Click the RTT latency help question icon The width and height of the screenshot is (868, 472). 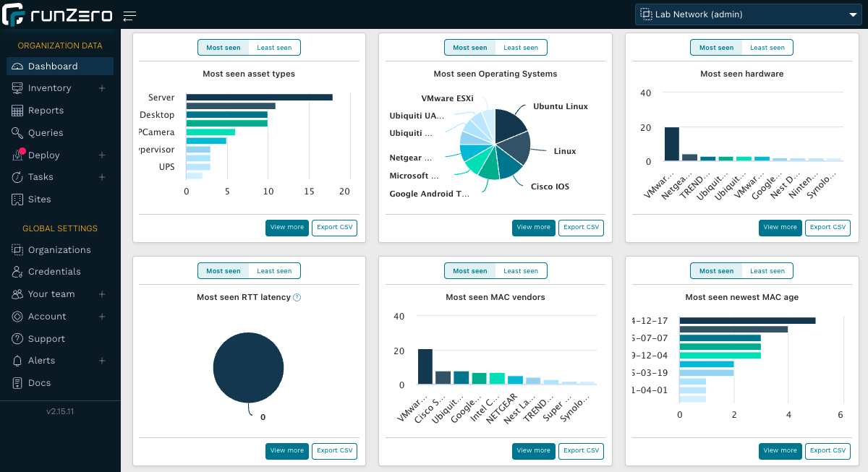[297, 297]
